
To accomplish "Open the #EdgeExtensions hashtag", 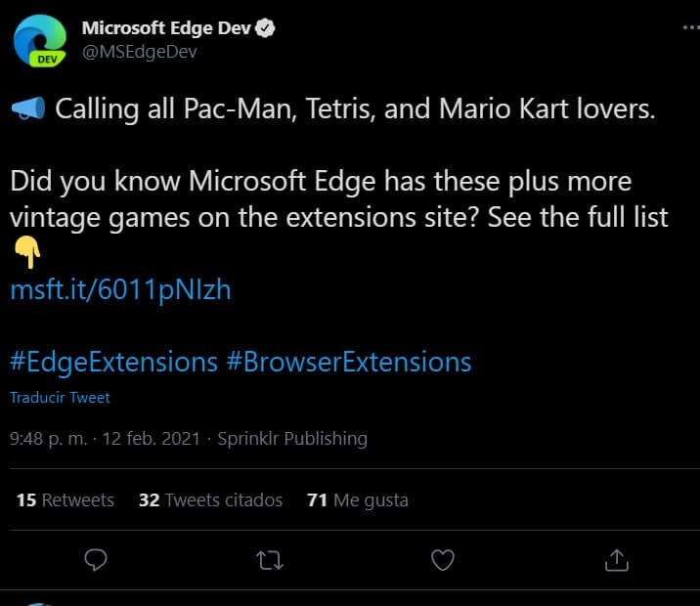I will (x=113, y=362).
